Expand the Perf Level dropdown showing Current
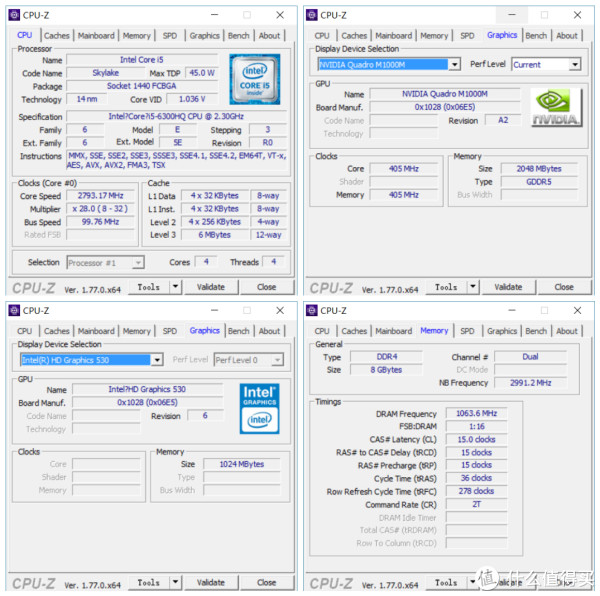This screenshot has width=600, height=596. tap(575, 64)
